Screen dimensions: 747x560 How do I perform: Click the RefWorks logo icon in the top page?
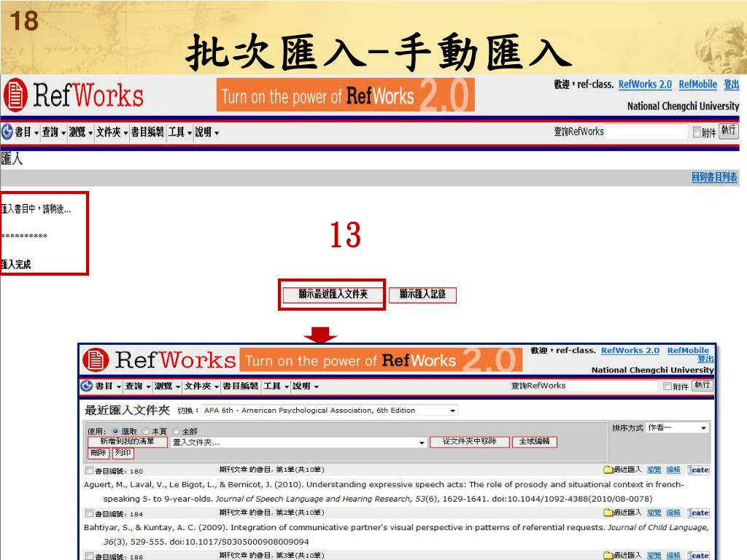(x=15, y=95)
